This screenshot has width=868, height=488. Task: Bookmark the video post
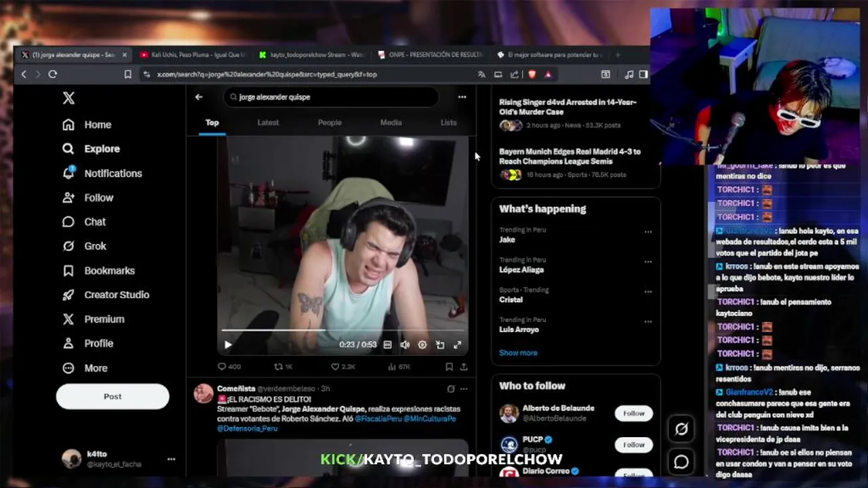[449, 367]
